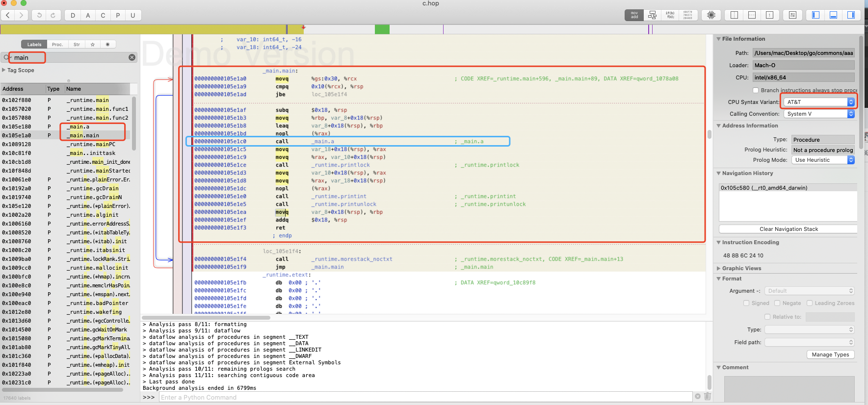Switch to control flow graph view
The image size is (868, 405).
pyautogui.click(x=652, y=15)
